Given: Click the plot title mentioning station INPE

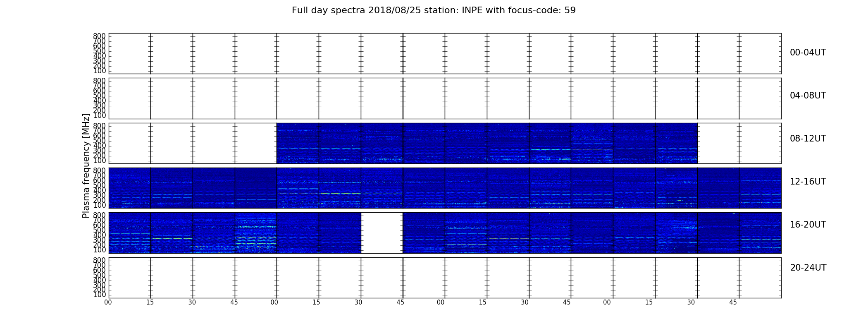Looking at the screenshot, I should [x=434, y=10].
